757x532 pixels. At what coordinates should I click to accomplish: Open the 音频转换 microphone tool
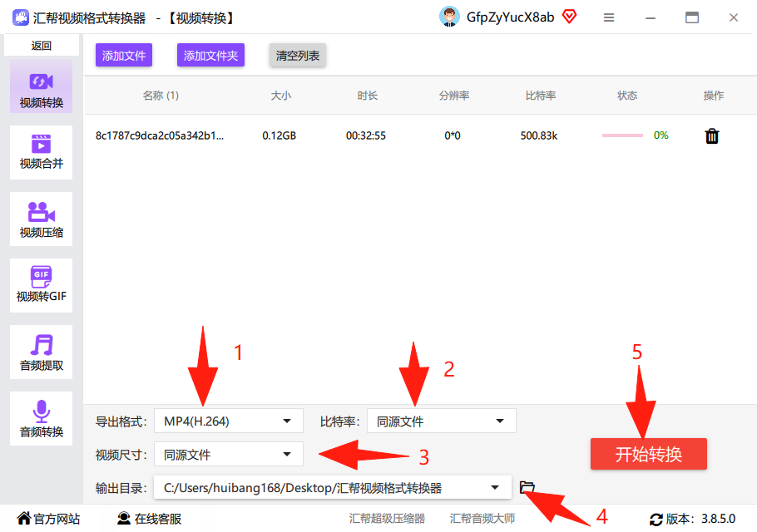point(41,419)
